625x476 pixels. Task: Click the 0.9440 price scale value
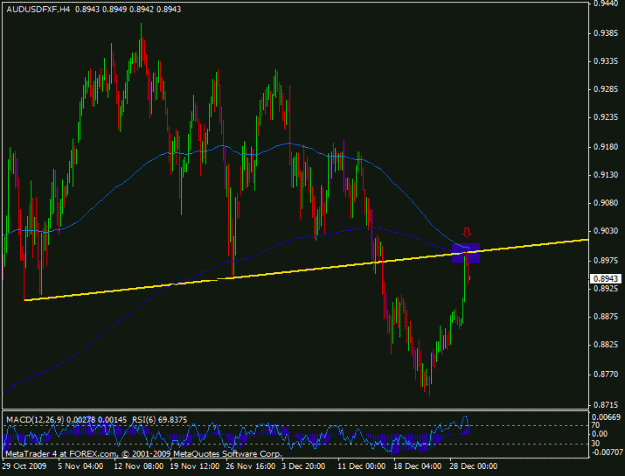(x=606, y=4)
